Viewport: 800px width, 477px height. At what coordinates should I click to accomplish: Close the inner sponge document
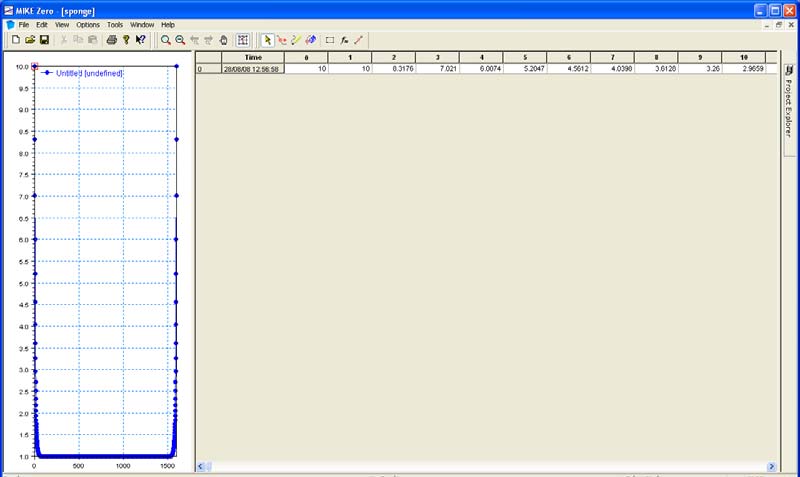[x=791, y=24]
